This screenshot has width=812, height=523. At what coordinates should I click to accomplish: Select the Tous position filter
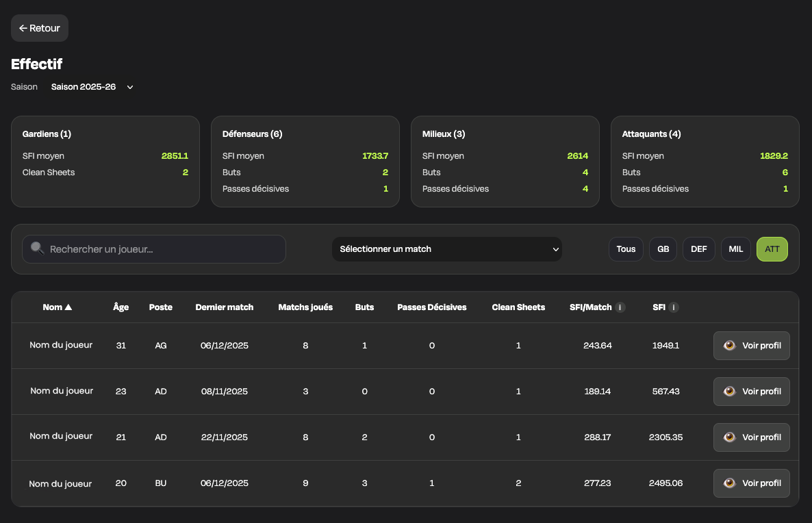(x=626, y=249)
